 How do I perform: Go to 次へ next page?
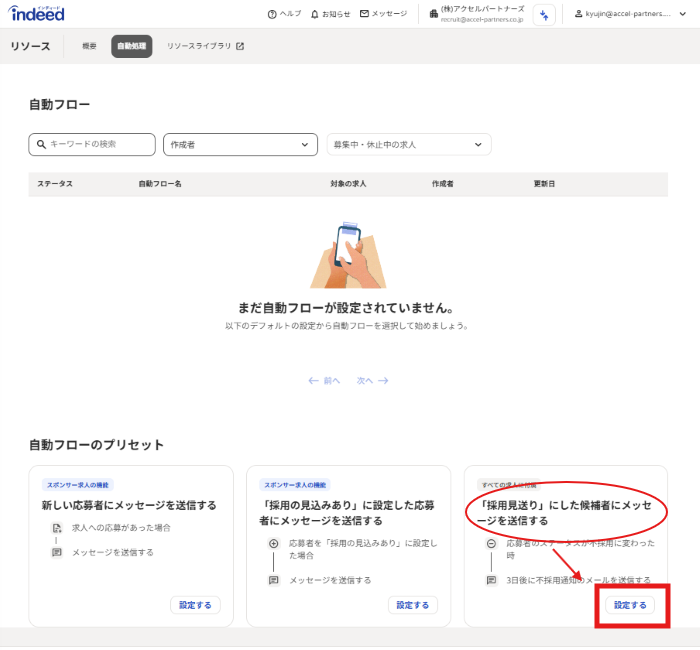point(372,381)
